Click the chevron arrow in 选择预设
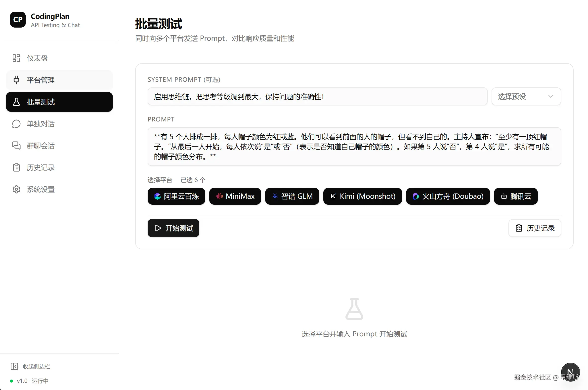This screenshot has height=390, width=588. (x=550, y=96)
